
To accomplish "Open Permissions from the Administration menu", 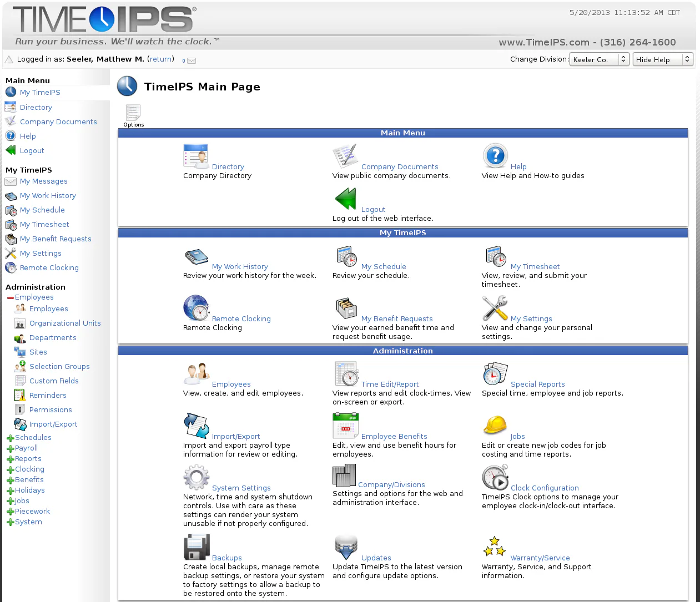I will [x=49, y=409].
